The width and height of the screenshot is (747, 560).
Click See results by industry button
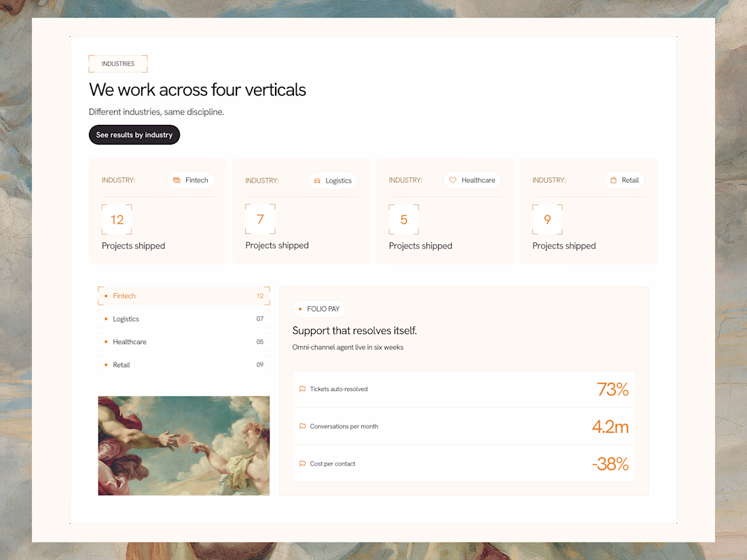134,135
